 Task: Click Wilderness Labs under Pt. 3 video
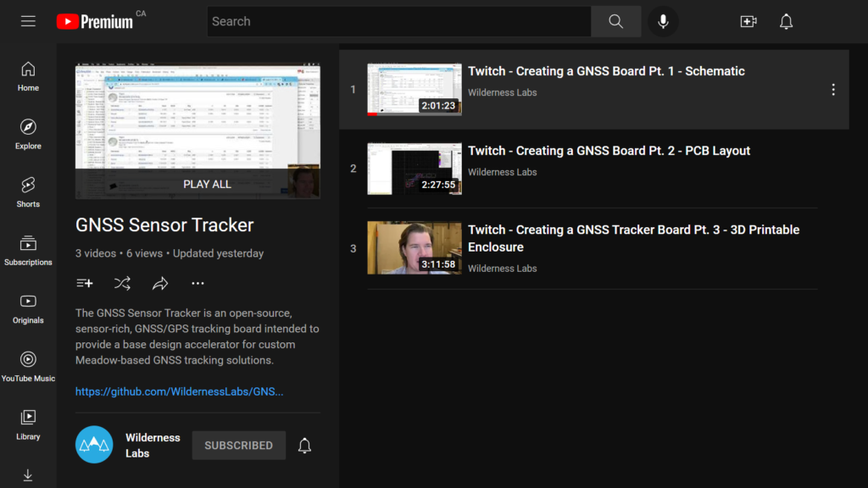point(502,269)
